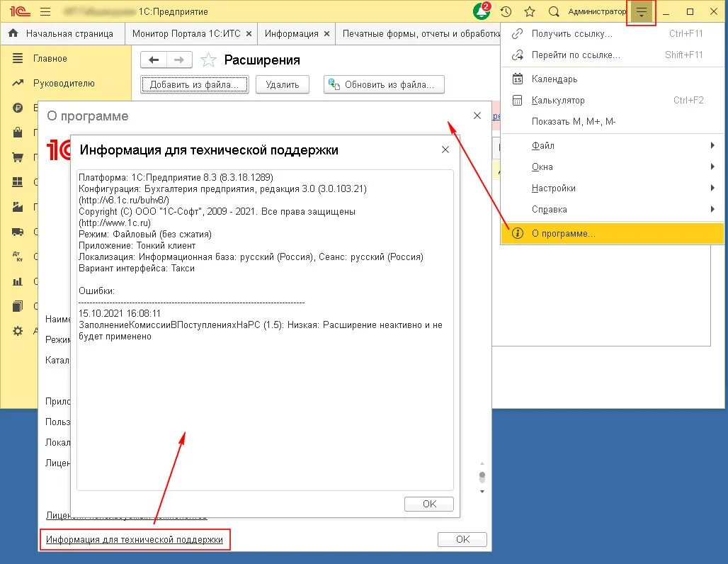Click inside the technical support info text field
Viewport: 728px width, 564px height.
point(265,330)
